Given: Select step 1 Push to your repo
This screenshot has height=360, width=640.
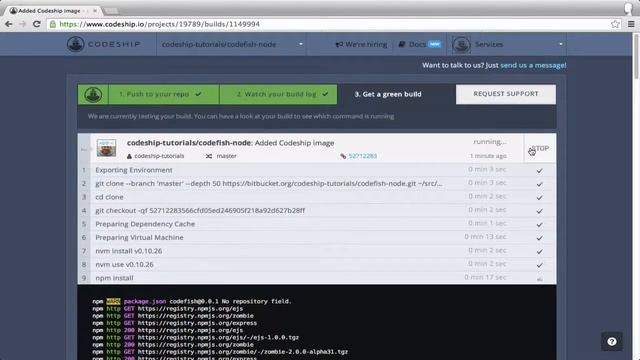Looking at the screenshot, I should pos(164,94).
